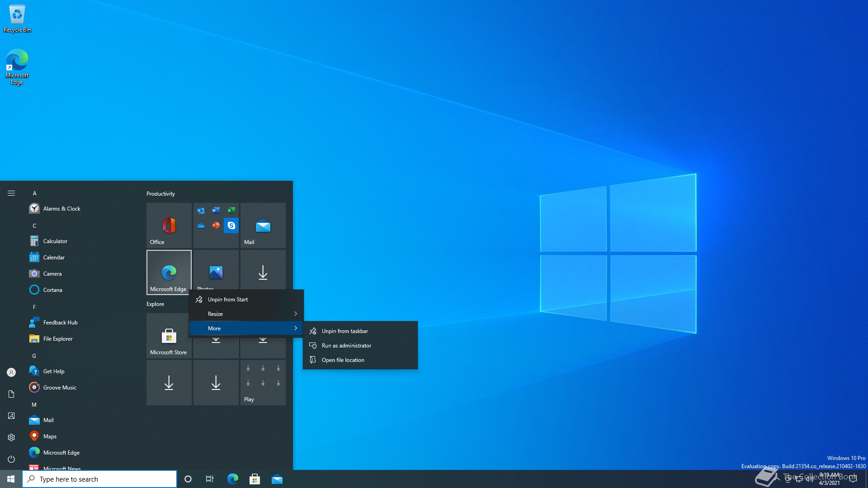The image size is (868, 488).
Task: Open the Photos tile
Action: [216, 270]
